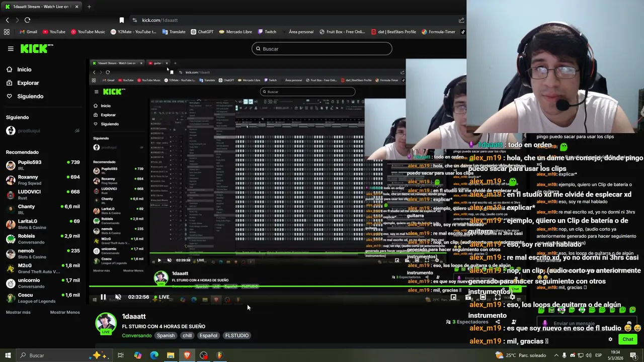The width and height of the screenshot is (644, 362).
Task: Open FL Studio from taskbar
Action: (220, 355)
